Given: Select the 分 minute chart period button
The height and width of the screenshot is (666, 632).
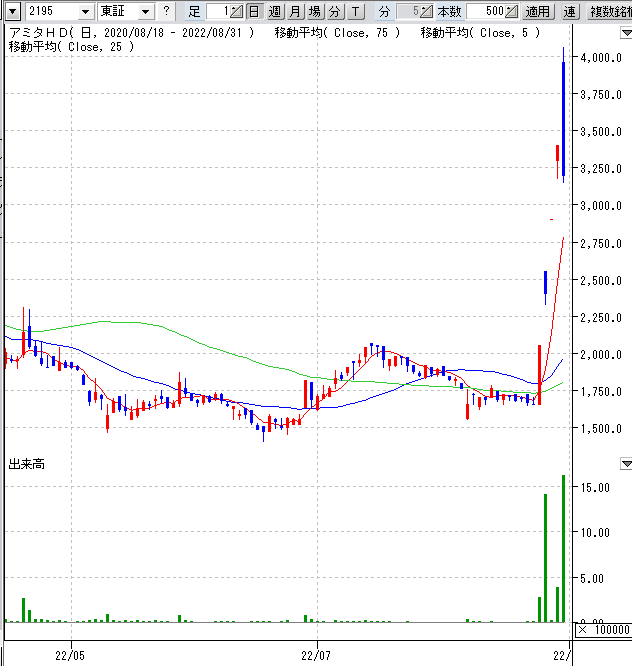Looking at the screenshot, I should (x=335, y=11).
